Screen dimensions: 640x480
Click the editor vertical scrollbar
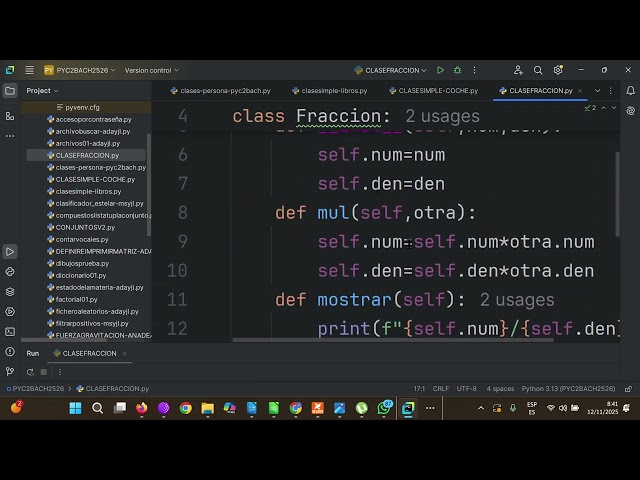617,194
